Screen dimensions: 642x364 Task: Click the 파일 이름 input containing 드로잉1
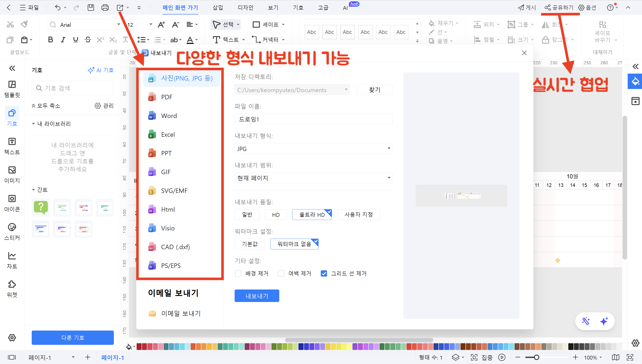coord(313,119)
